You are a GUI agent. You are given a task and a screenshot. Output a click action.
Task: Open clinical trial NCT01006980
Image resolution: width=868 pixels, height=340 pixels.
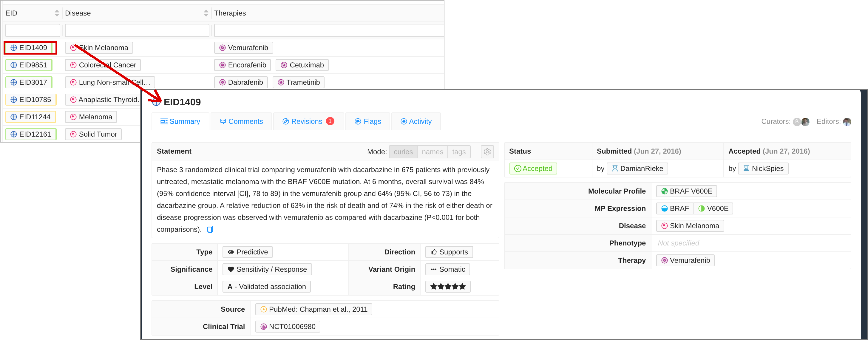(x=288, y=327)
